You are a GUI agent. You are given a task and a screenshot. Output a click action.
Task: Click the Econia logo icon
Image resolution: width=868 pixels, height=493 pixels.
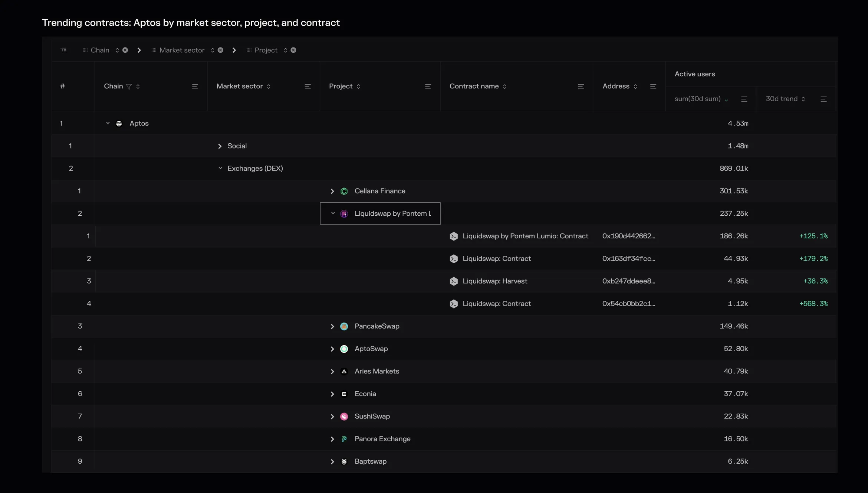click(x=344, y=394)
